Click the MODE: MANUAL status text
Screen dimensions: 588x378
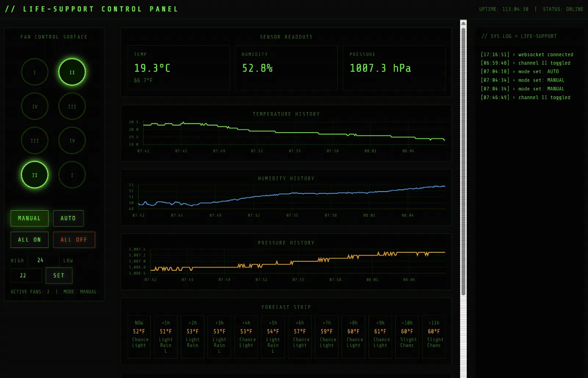80,292
